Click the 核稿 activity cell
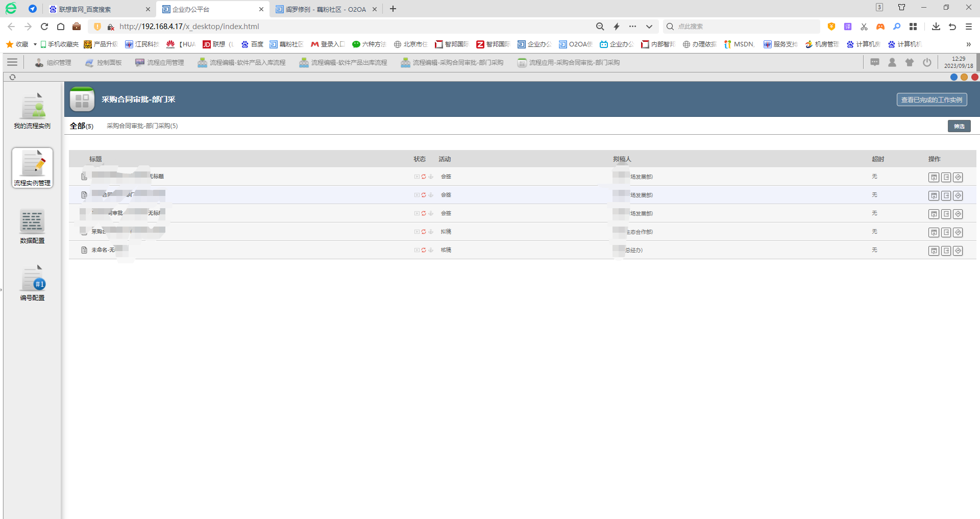The width and height of the screenshot is (980, 519). click(446, 250)
